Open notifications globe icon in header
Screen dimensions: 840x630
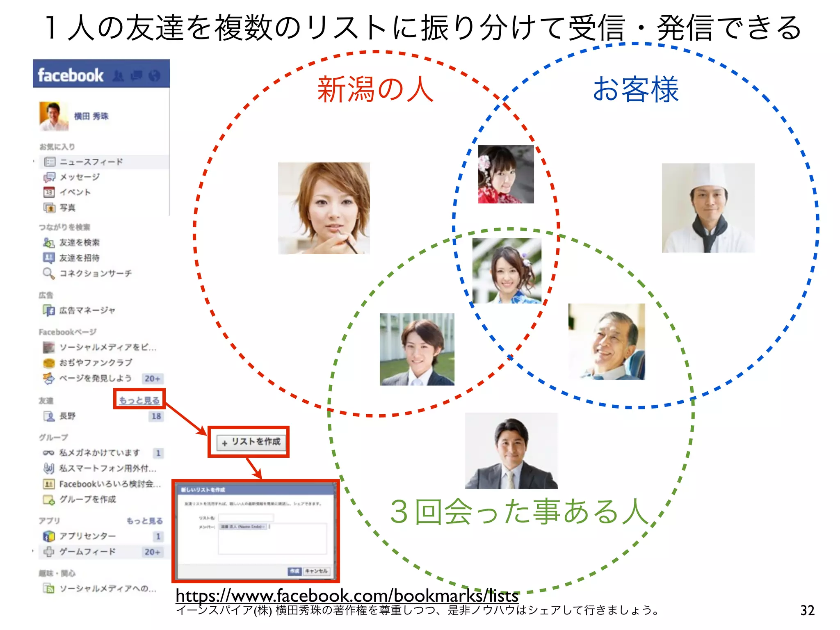[x=154, y=76]
